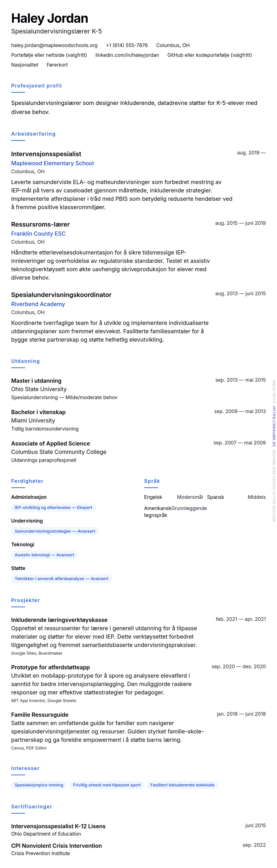Select the Assistiv teknologi — Avansert tag
Viewport: 277px width, 868px height.
[44, 555]
